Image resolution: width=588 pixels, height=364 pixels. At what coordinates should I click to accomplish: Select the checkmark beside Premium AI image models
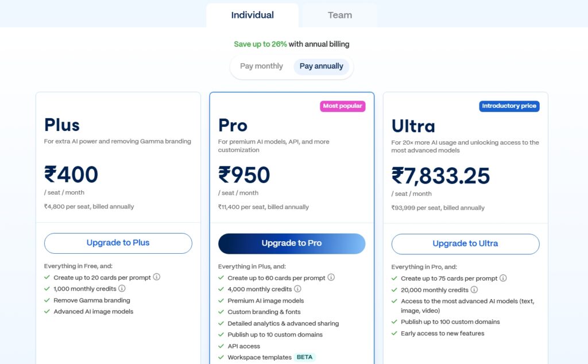pyautogui.click(x=222, y=300)
